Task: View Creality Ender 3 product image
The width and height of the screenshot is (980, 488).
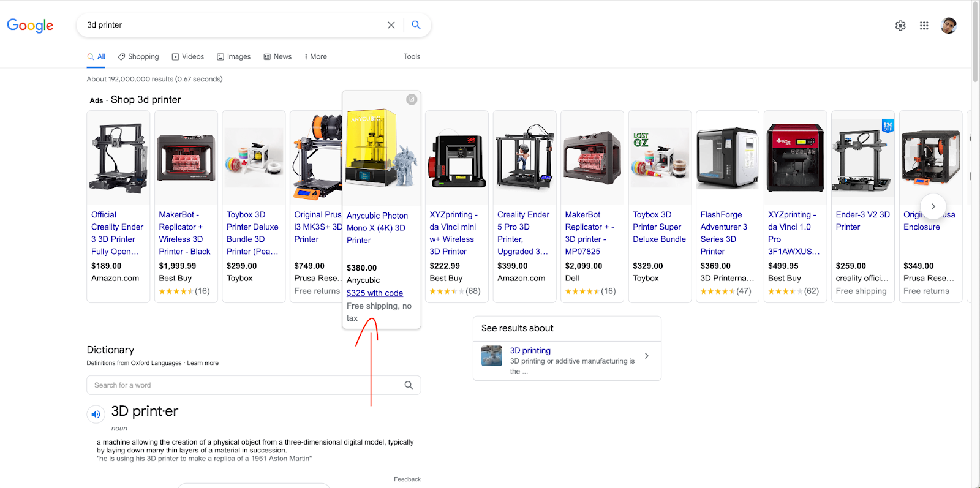Action: (118, 158)
